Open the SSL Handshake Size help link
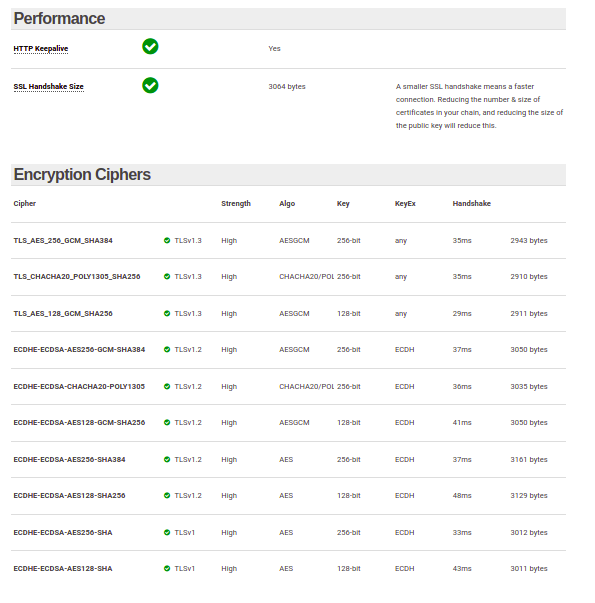Image resolution: width=595 pixels, height=603 pixels. (48, 87)
